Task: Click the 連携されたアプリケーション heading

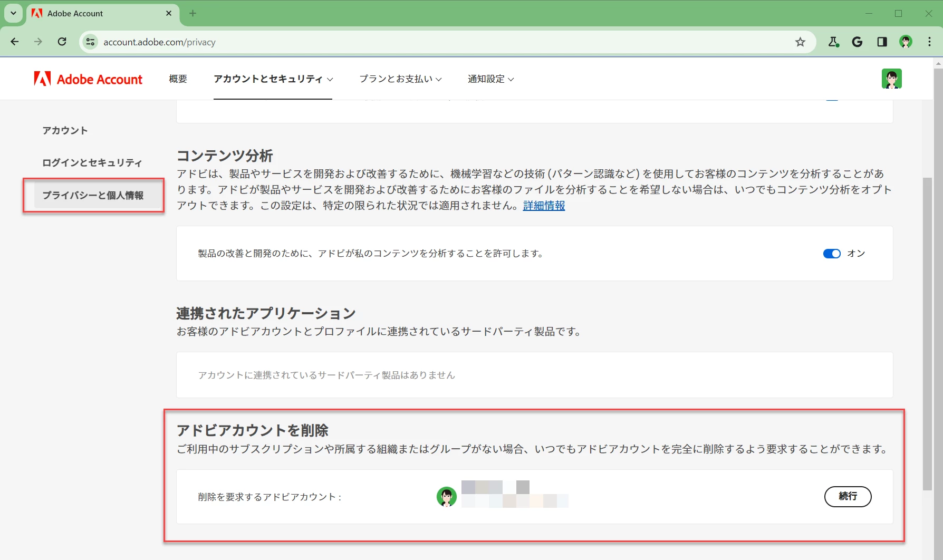Action: [x=266, y=313]
